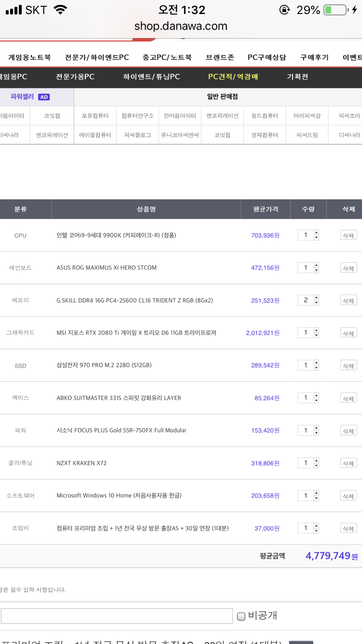
Task: Decrease 조립비 quantity with down arrow
Action: pos(316,531)
